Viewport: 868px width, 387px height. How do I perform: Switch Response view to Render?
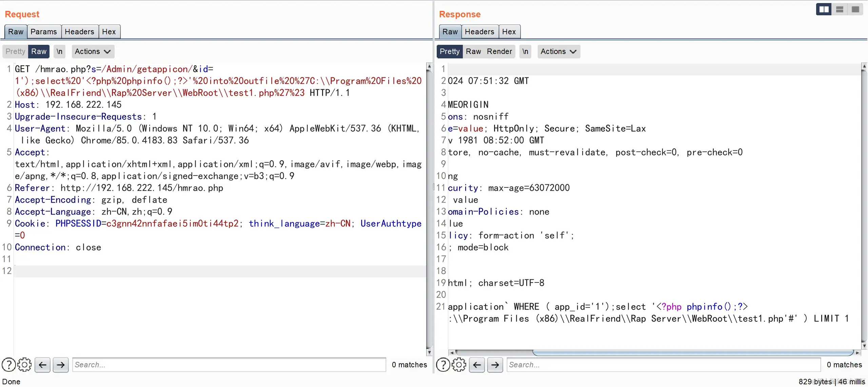pos(499,52)
